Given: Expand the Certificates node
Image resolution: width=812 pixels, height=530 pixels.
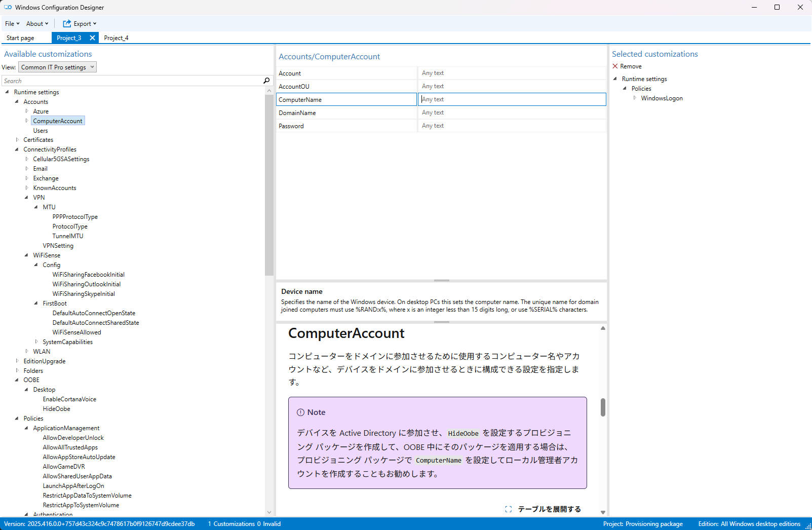Looking at the screenshot, I should coord(17,140).
